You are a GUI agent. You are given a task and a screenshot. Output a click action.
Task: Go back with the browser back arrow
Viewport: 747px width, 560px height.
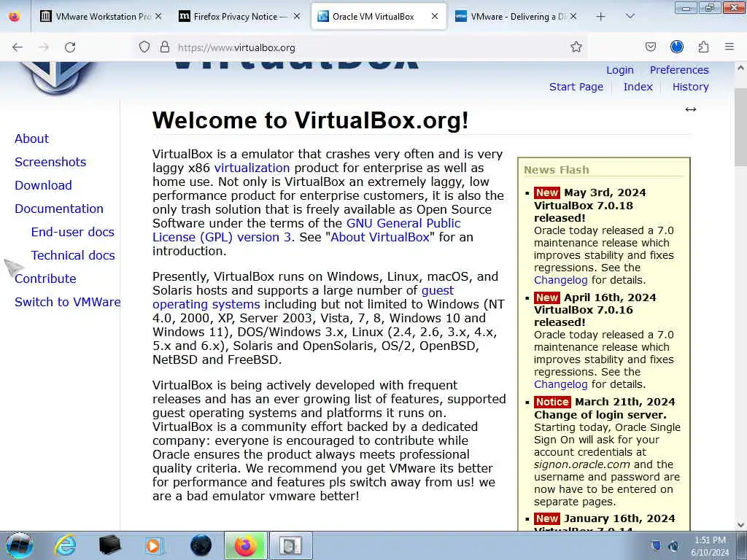[x=18, y=47]
